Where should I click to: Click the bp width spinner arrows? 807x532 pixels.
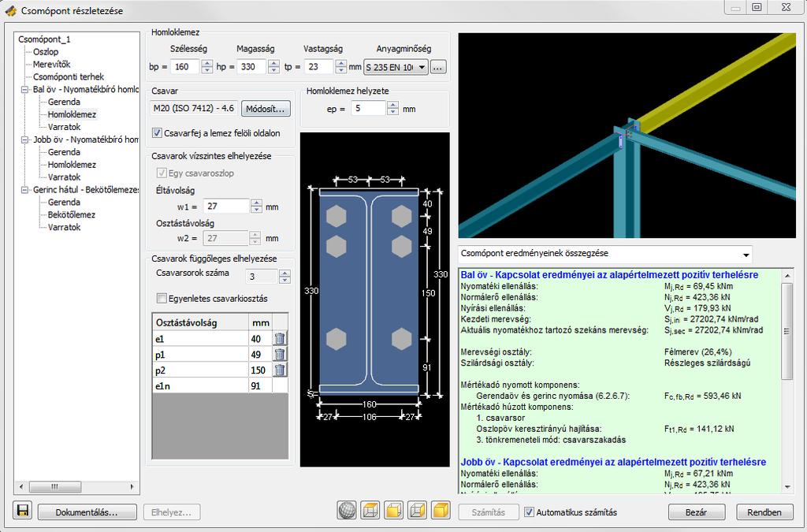point(207,66)
